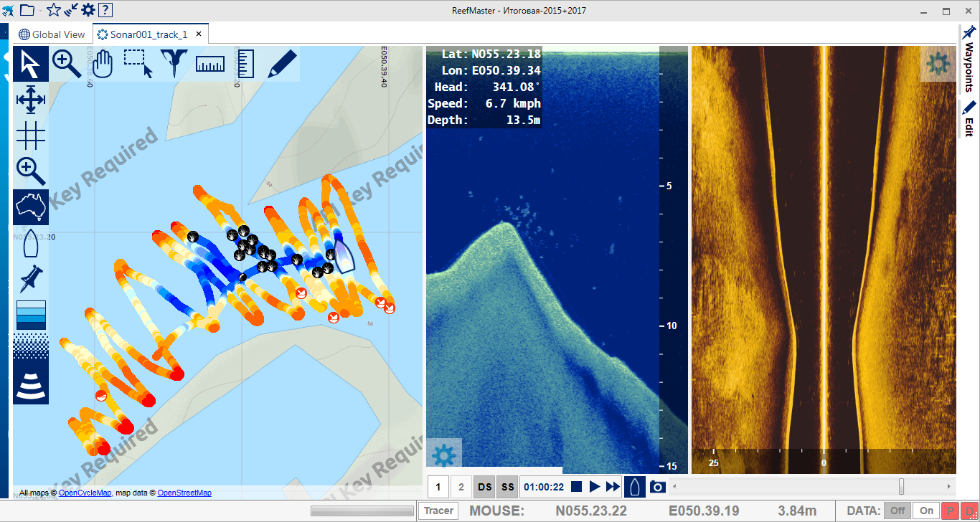Open the side scan sonar settings gear
980x522 pixels.
coord(938,64)
